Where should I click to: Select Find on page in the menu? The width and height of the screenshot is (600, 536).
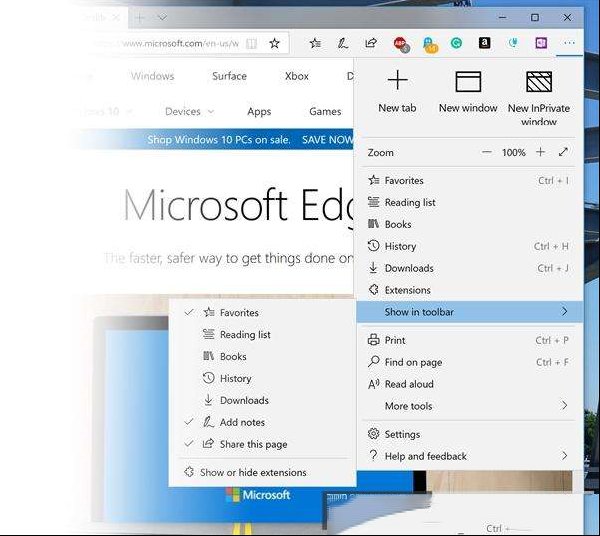click(469, 362)
